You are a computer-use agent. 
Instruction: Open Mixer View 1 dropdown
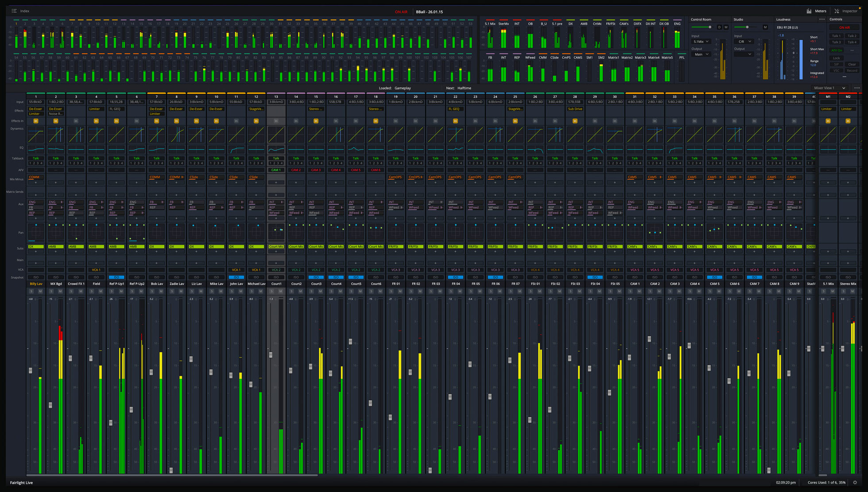click(829, 88)
